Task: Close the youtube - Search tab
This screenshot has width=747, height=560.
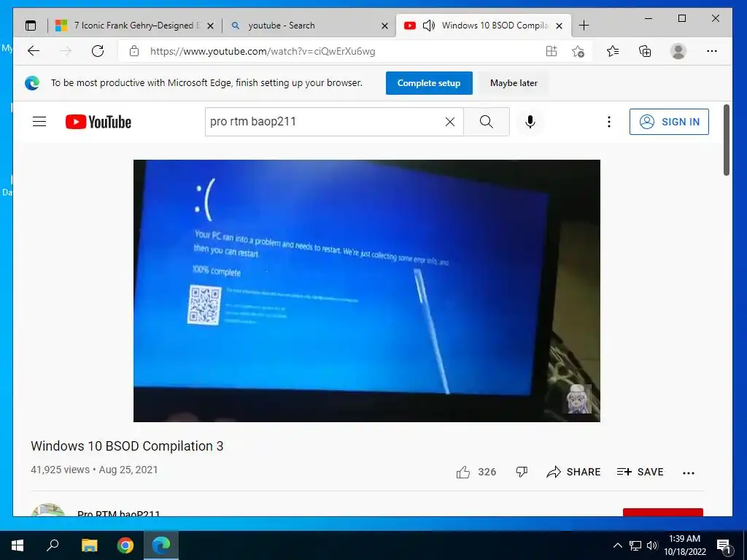Action: 385,26
